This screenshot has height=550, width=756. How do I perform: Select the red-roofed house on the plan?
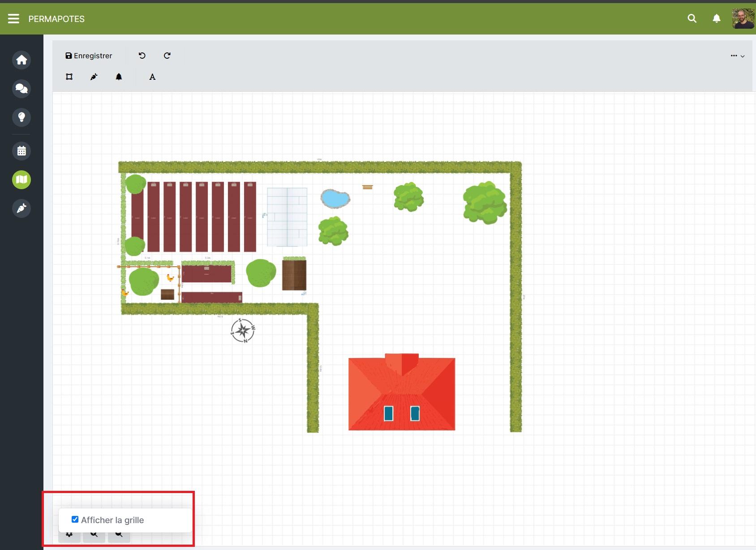point(402,394)
